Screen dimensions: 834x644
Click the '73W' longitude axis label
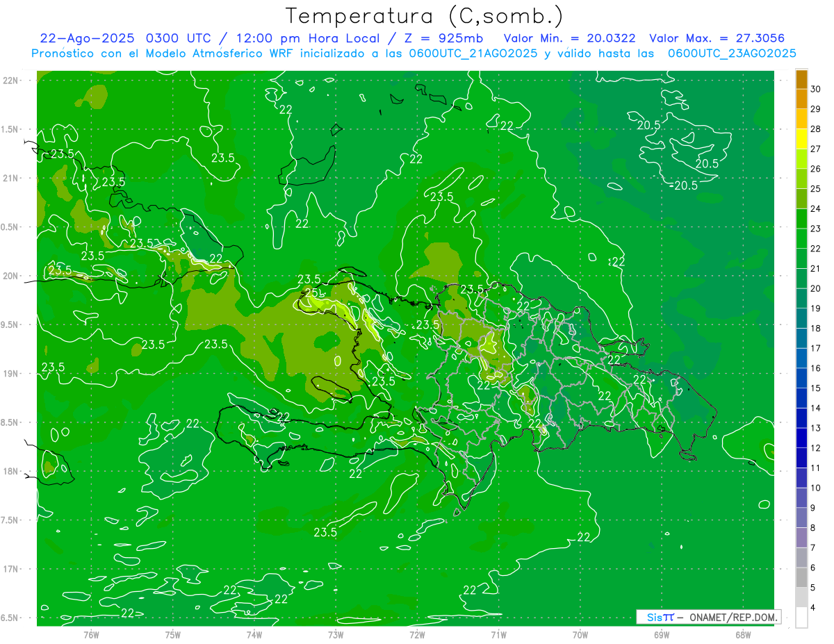pyautogui.click(x=336, y=634)
